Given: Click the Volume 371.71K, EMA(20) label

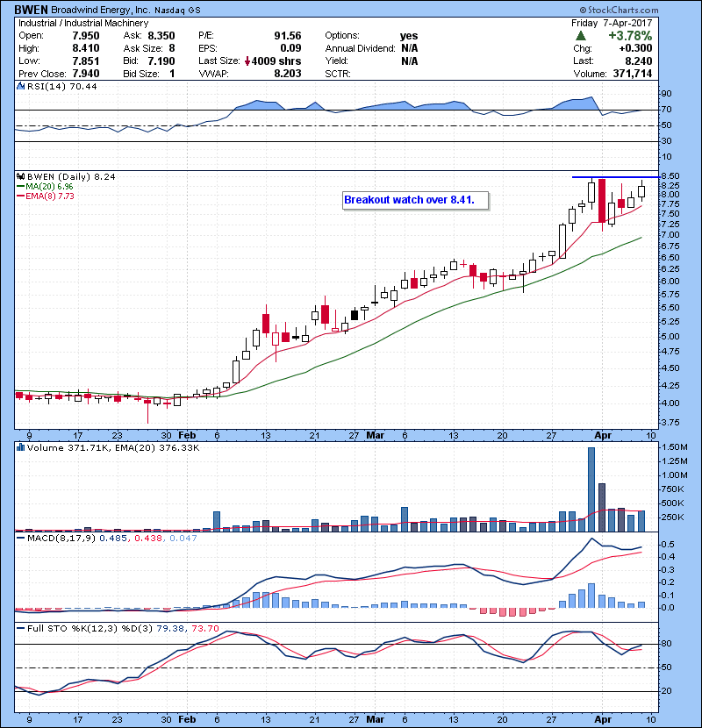Looking at the screenshot, I should click(x=113, y=448).
